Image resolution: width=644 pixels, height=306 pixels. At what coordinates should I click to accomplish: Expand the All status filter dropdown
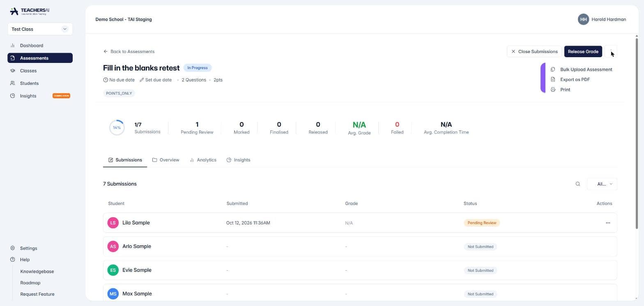pyautogui.click(x=602, y=184)
